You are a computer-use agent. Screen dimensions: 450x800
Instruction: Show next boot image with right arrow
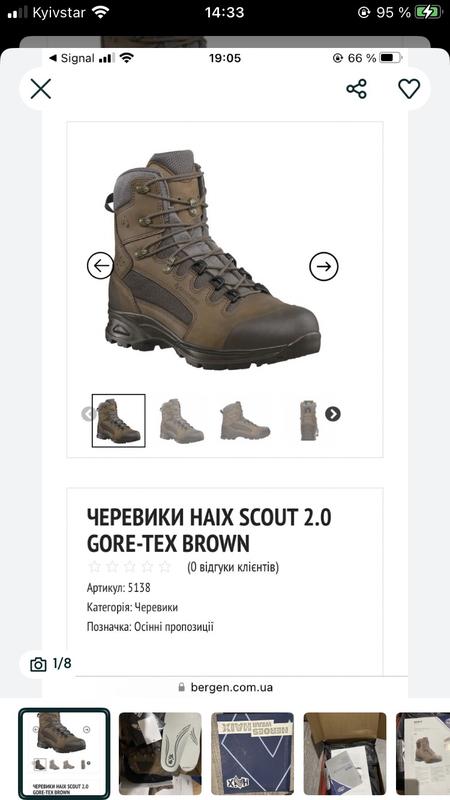[x=324, y=266]
